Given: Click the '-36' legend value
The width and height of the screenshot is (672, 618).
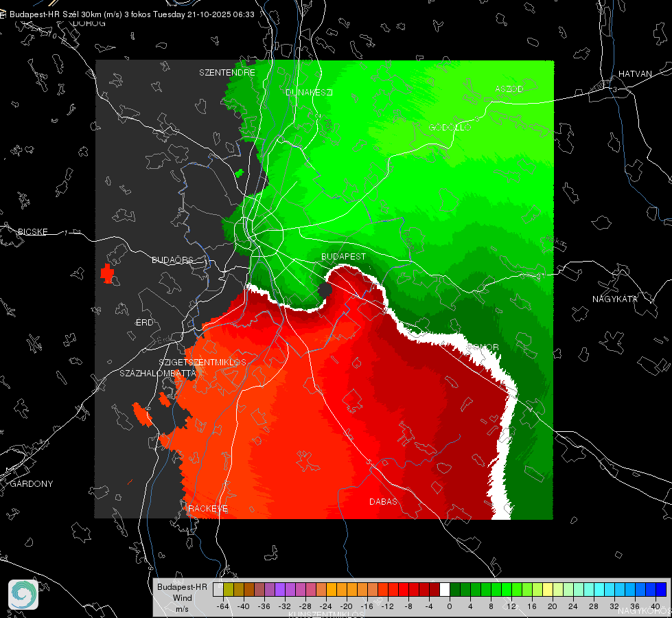Looking at the screenshot, I should click(264, 606).
